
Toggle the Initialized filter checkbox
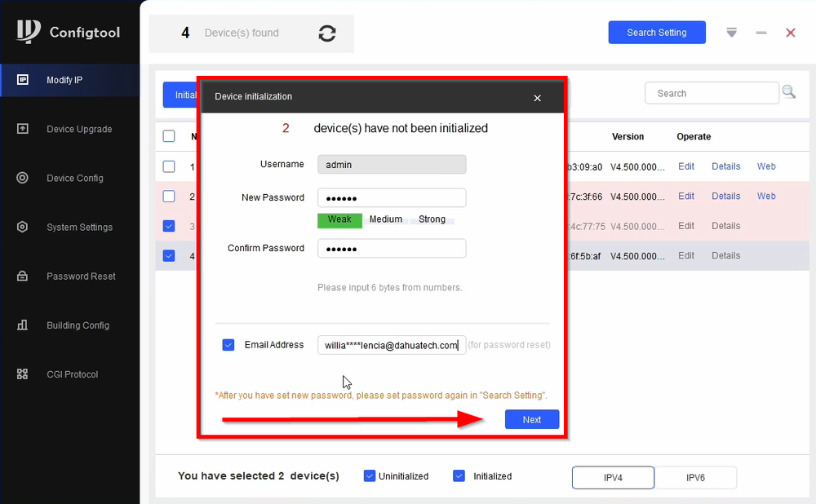pyautogui.click(x=459, y=475)
